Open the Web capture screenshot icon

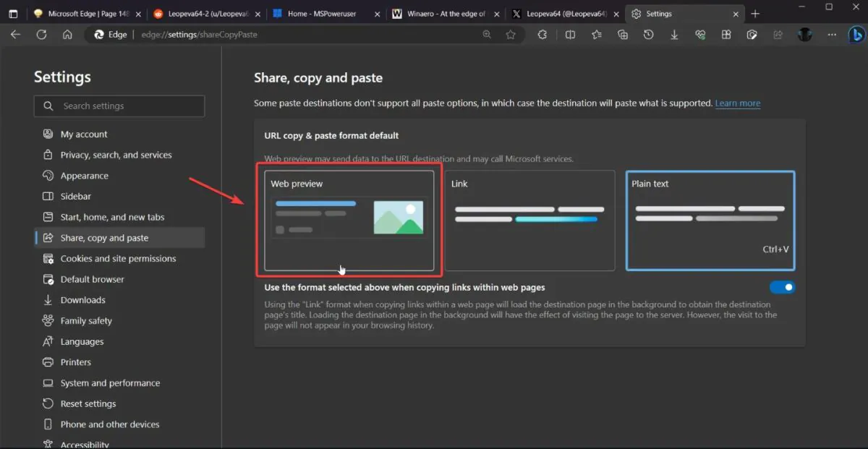pyautogui.click(x=752, y=35)
